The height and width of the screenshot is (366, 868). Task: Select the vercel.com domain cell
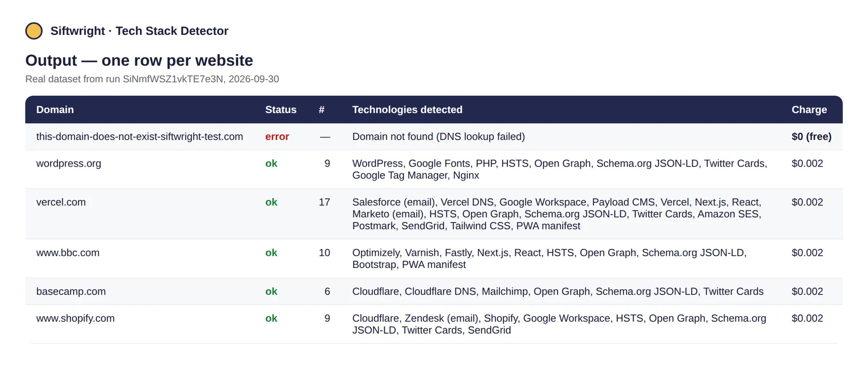pyautogui.click(x=61, y=202)
